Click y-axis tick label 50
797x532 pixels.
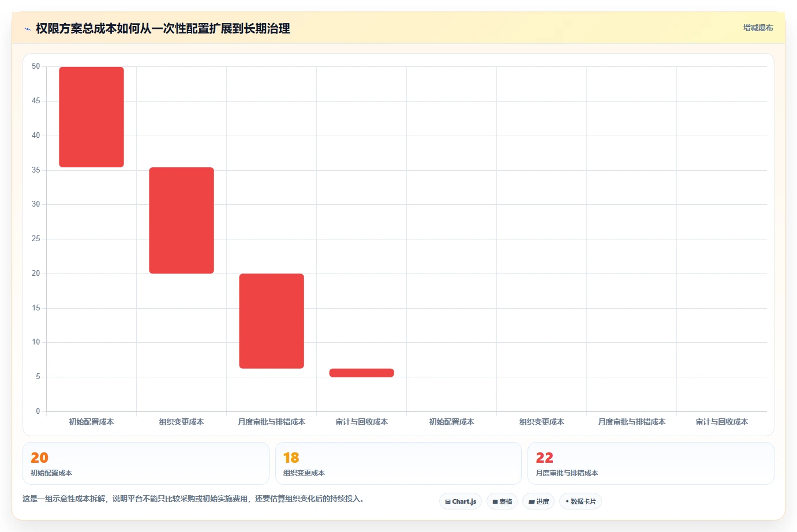click(x=36, y=66)
